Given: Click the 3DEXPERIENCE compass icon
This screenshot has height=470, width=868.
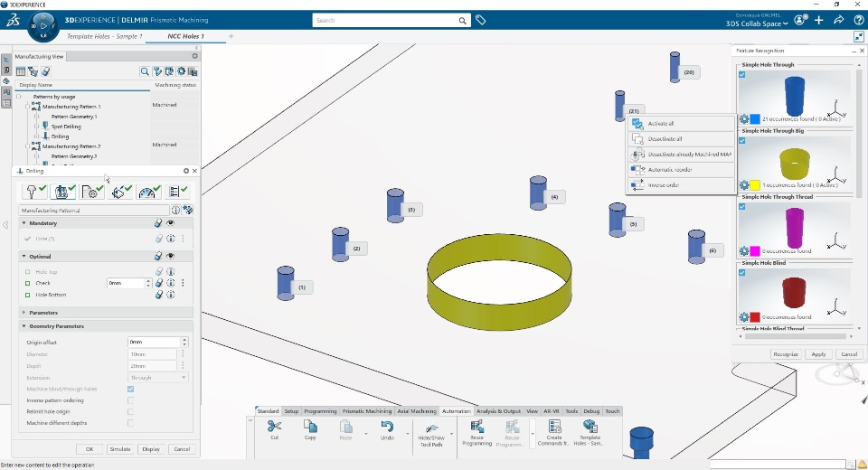Looking at the screenshot, I should point(42,26).
